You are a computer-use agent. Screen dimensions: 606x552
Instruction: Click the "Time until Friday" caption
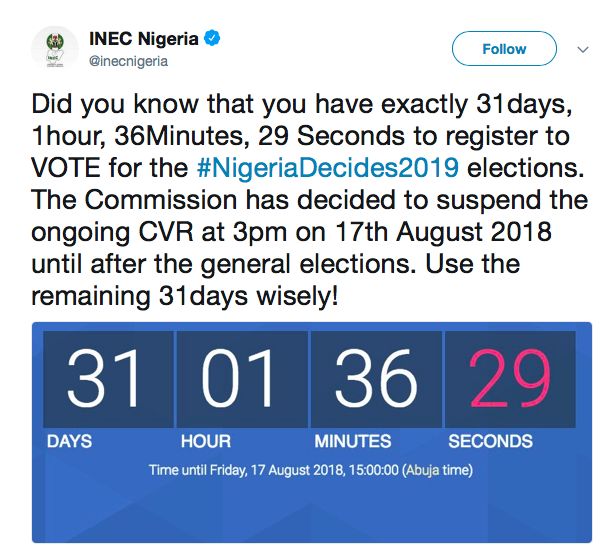(x=310, y=469)
